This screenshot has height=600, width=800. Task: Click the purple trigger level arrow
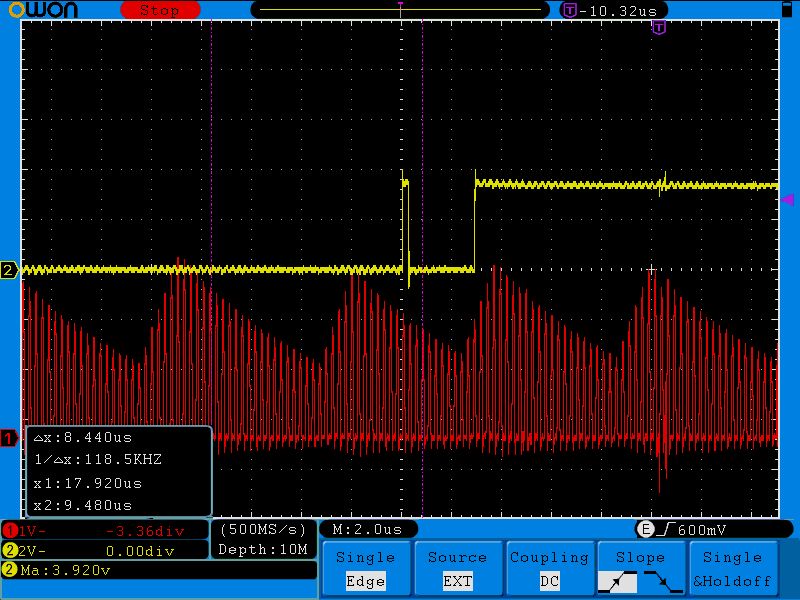(787, 199)
